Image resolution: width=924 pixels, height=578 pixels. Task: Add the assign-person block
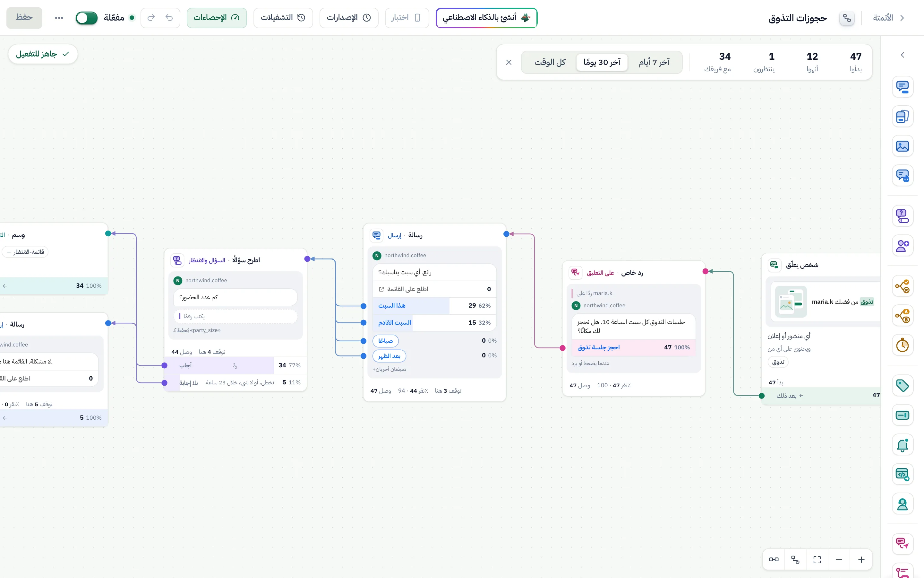pyautogui.click(x=902, y=245)
